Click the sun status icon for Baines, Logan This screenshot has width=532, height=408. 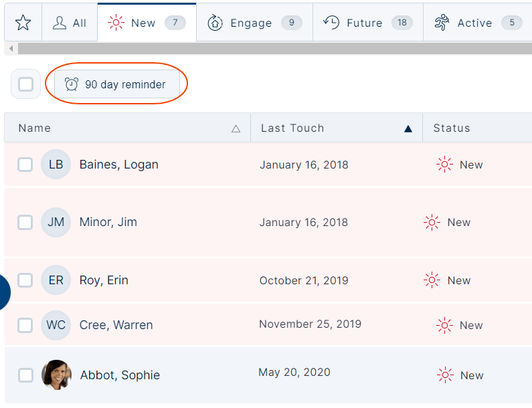coord(444,165)
